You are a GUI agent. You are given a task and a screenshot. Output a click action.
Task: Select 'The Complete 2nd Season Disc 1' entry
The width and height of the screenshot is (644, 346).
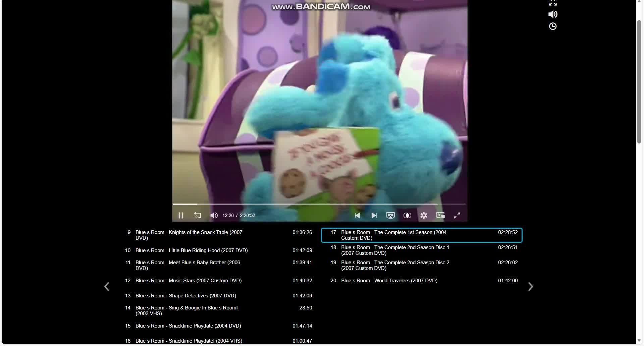click(395, 250)
